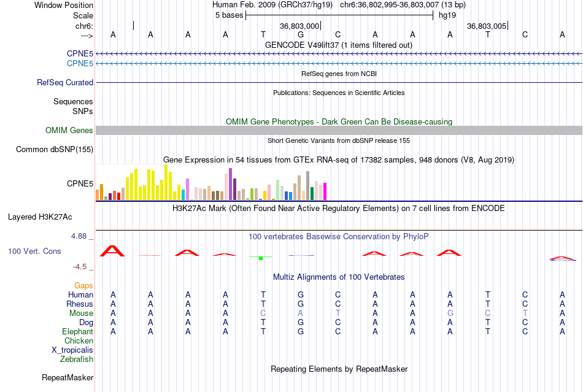Click the SNPs label under Sequences
This screenshot has width=583, height=392.
point(83,111)
